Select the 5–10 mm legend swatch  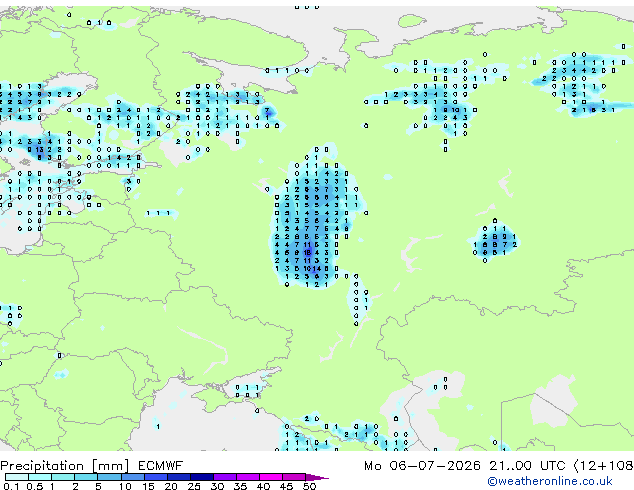pyautogui.click(x=109, y=477)
